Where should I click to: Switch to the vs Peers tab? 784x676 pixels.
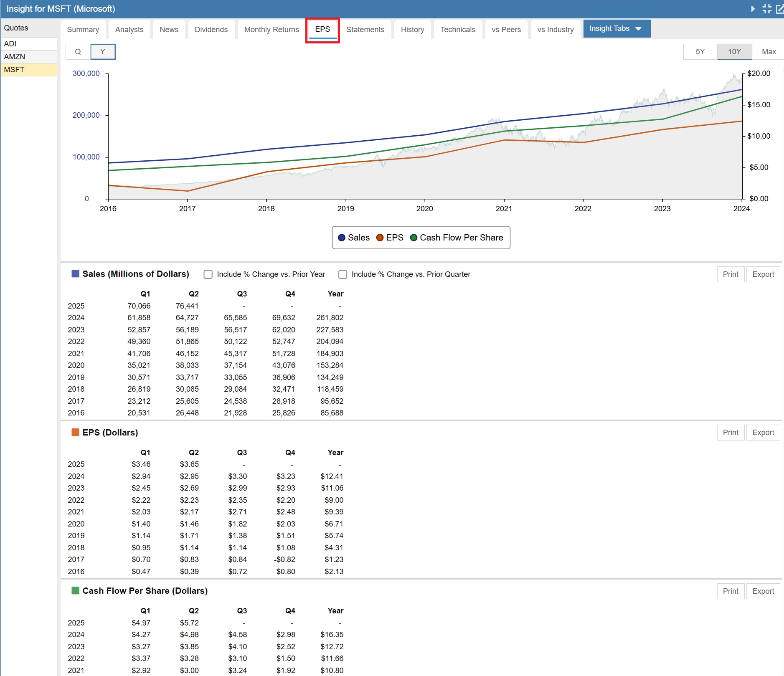click(506, 30)
